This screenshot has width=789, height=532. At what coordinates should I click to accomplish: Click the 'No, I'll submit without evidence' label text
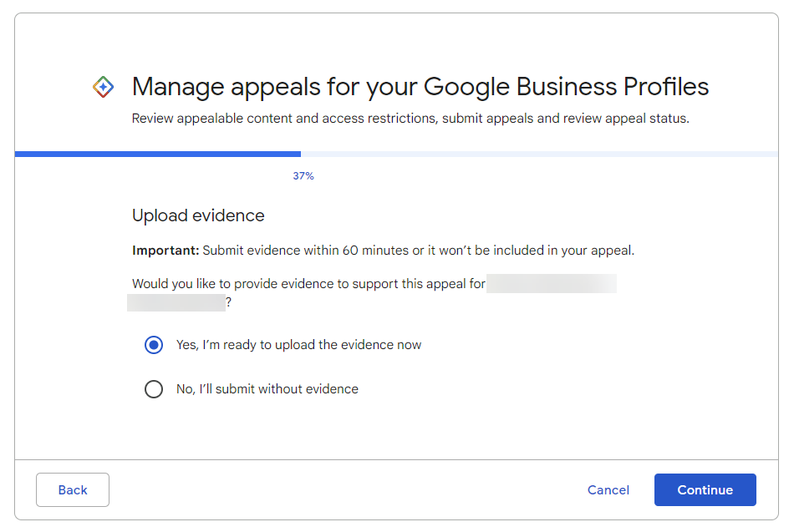267,389
